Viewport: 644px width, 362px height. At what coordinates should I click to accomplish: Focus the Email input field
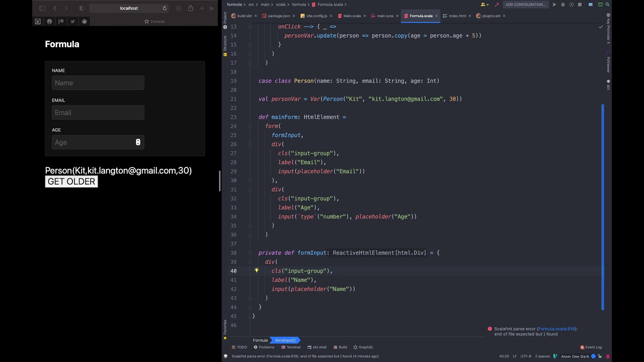[x=98, y=113]
